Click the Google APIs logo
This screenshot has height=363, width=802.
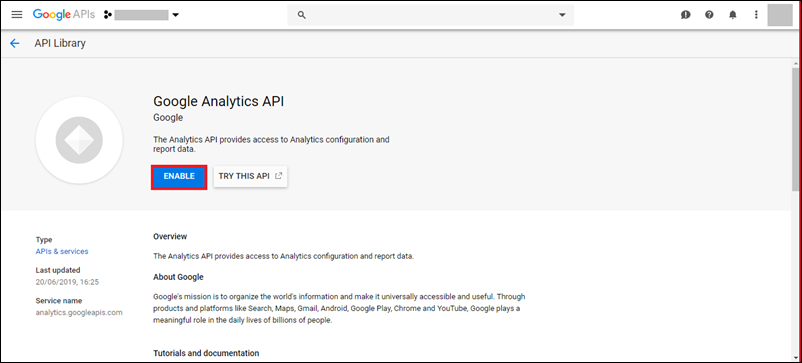pyautogui.click(x=64, y=15)
